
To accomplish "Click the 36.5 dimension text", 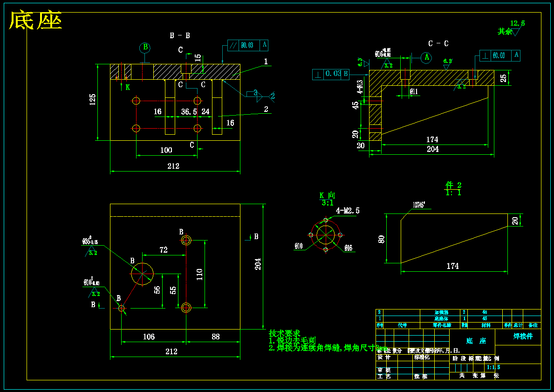I will [189, 112].
